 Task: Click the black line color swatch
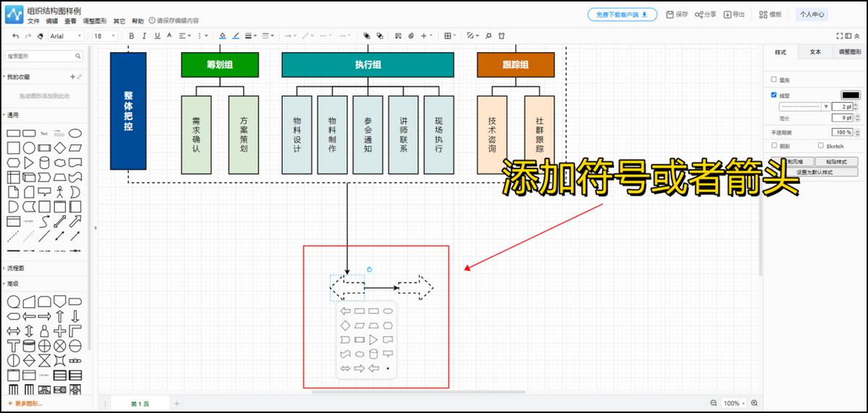[x=850, y=95]
